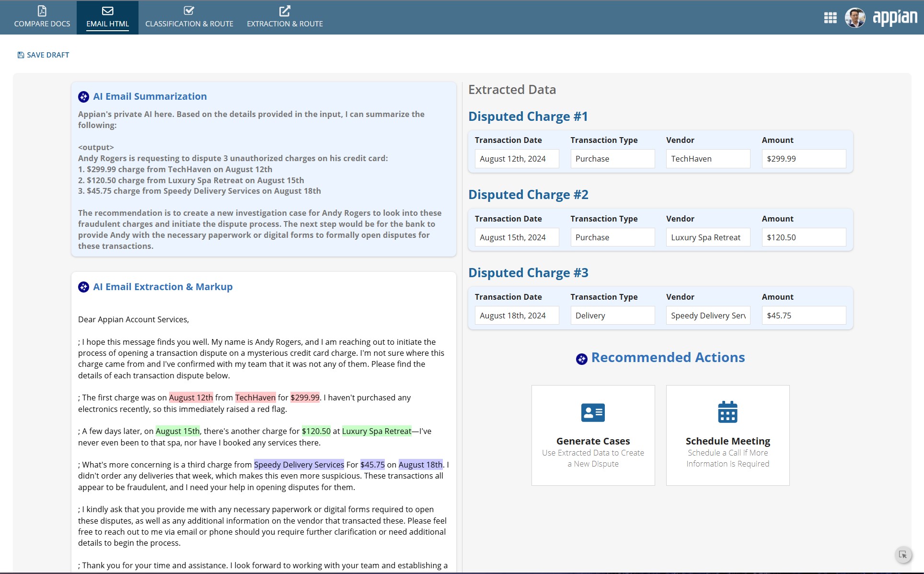Select the Email HTML tab
924x574 pixels.
click(x=108, y=17)
